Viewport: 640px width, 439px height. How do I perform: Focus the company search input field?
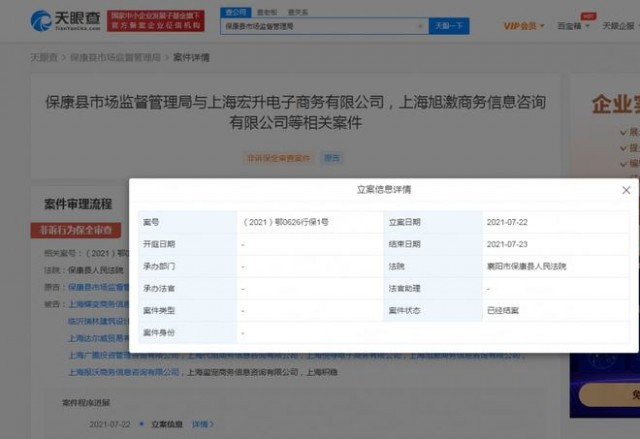[318, 26]
